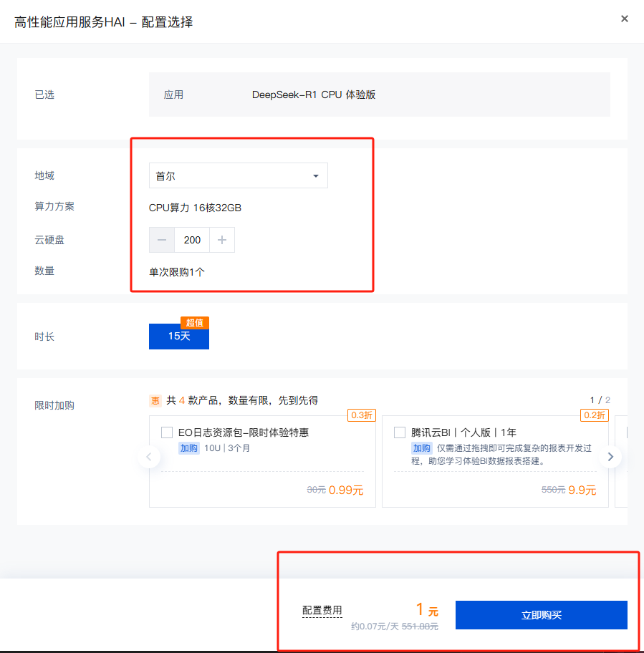Screen dimensions: 644x653
Task: Increase cloud disk size with plus button
Action: tap(222, 240)
